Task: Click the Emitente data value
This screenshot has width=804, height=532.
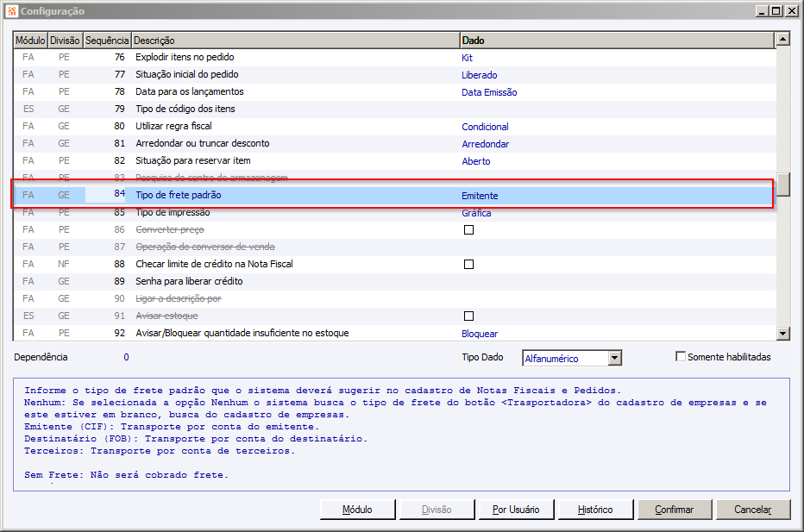Action: tap(480, 196)
